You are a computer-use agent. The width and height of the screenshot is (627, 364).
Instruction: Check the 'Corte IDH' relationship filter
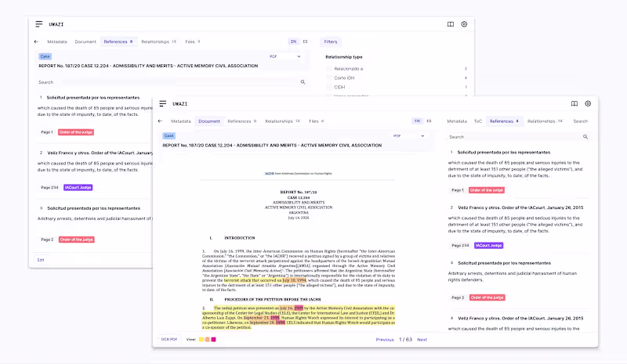(329, 78)
